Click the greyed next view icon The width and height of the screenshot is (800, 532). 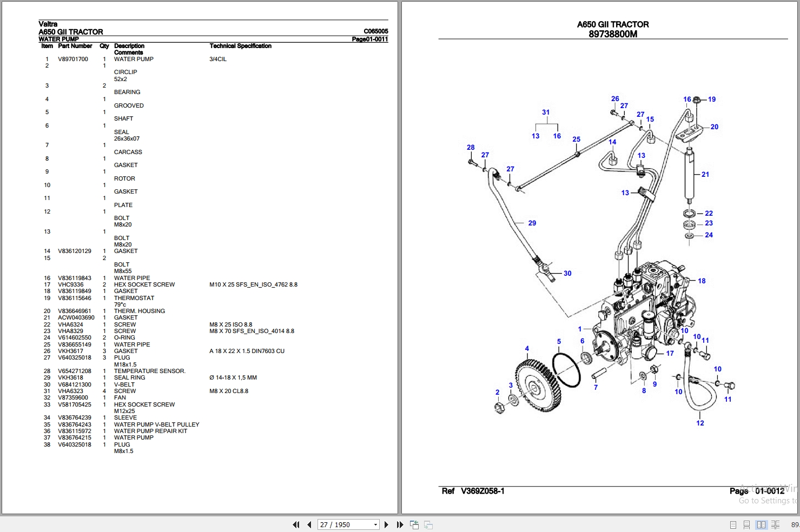coord(428,524)
